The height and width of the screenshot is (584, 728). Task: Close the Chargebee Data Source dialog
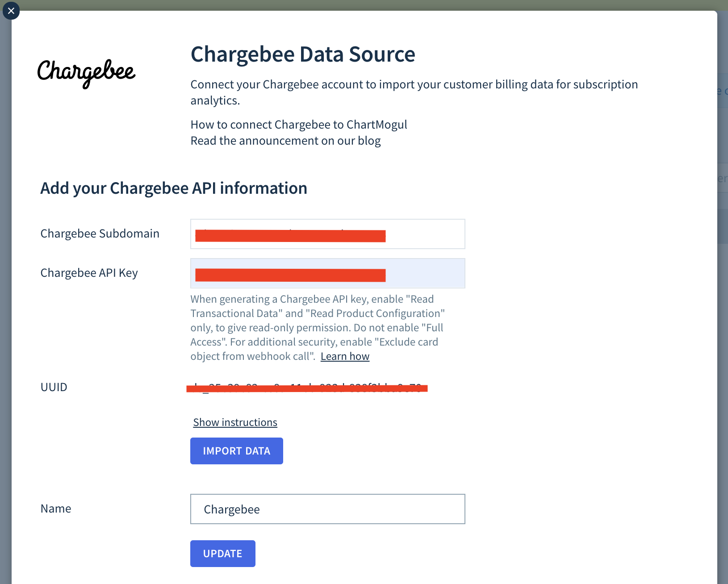click(x=11, y=11)
